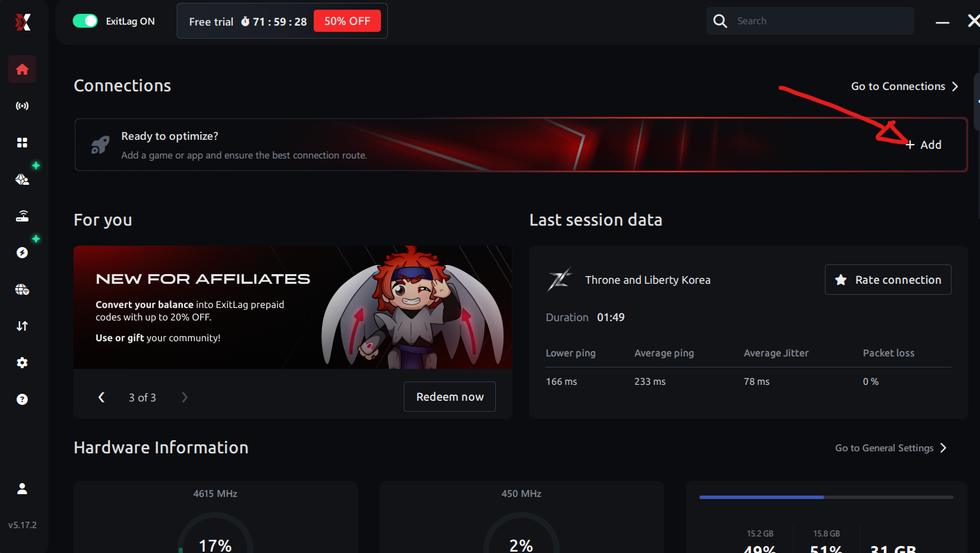Open Go to General Settings link
This screenshot has height=553, width=980.
[891, 448]
